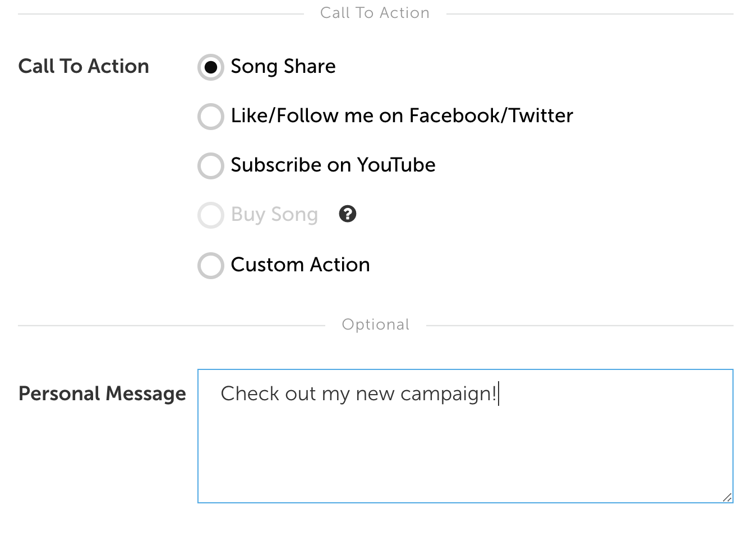Click the Subscribe on YouTube label text
This screenshot has height=537, width=756.
tap(333, 165)
